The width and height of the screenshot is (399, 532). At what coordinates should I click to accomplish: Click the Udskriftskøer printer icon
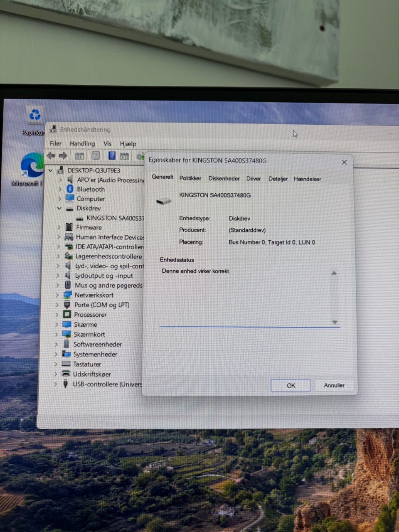tap(66, 374)
